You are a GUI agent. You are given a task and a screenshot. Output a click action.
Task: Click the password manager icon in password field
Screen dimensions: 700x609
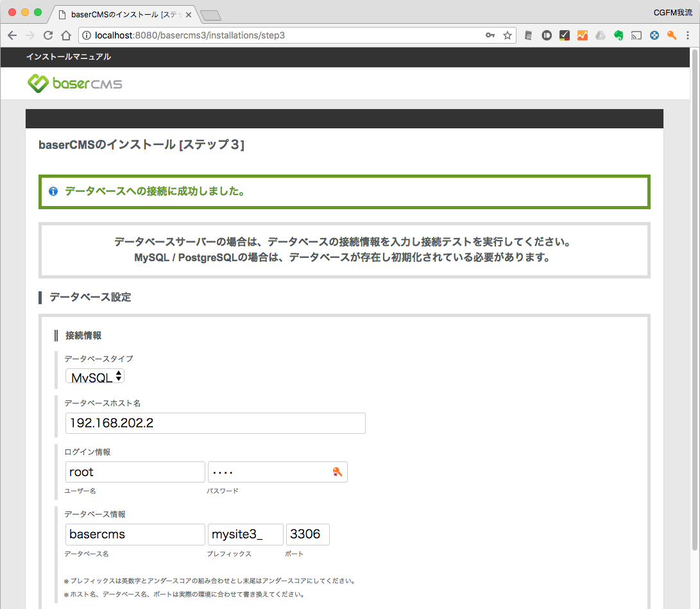(x=337, y=472)
